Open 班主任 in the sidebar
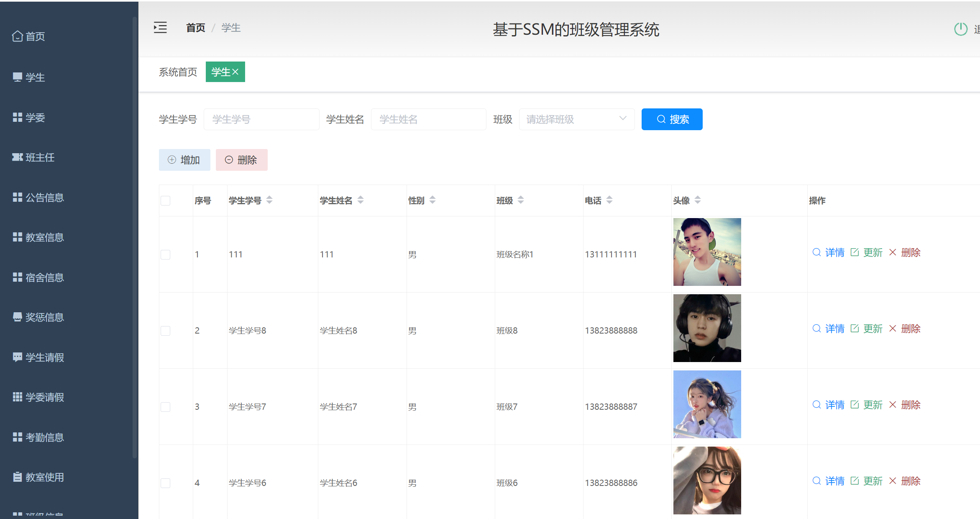This screenshot has width=980, height=519. pyautogui.click(x=40, y=157)
